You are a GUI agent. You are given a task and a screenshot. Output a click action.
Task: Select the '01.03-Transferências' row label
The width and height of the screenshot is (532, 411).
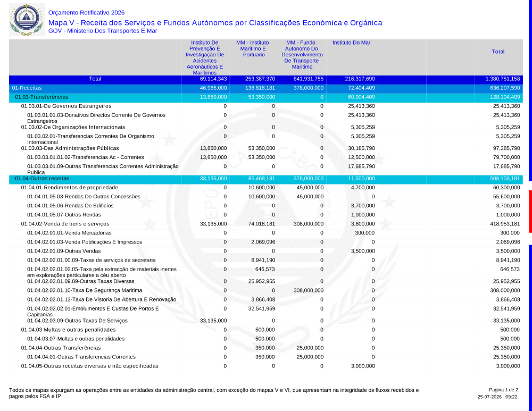pyautogui.click(x=41, y=97)
